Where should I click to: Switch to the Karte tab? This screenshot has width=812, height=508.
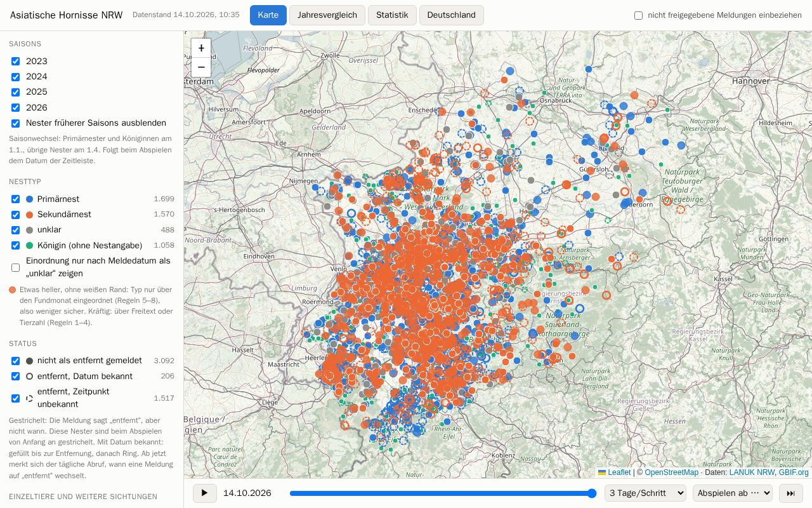[x=268, y=15]
